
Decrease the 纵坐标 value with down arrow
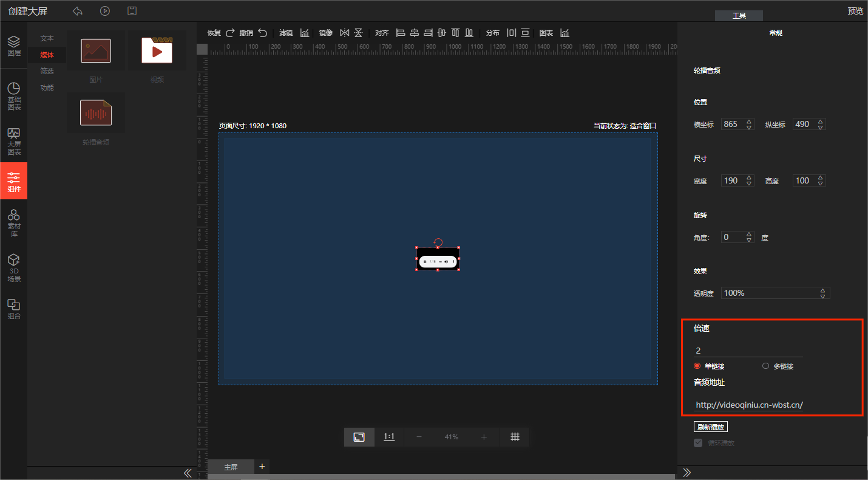821,128
